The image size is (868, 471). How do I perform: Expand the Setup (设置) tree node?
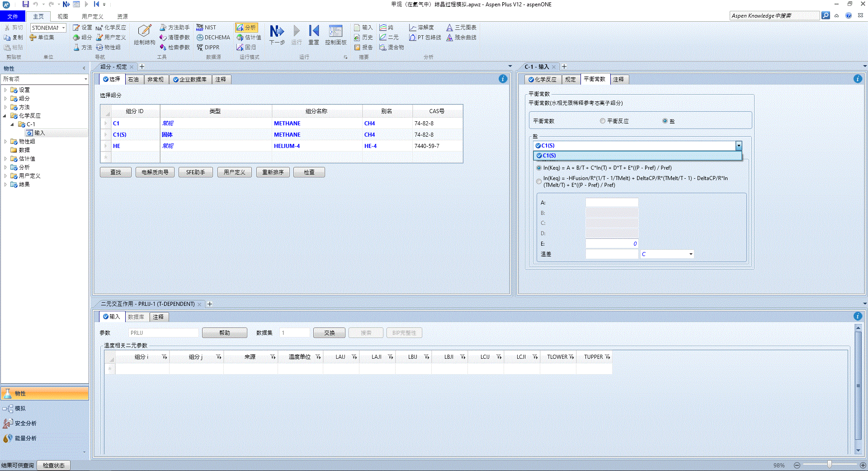click(x=5, y=90)
